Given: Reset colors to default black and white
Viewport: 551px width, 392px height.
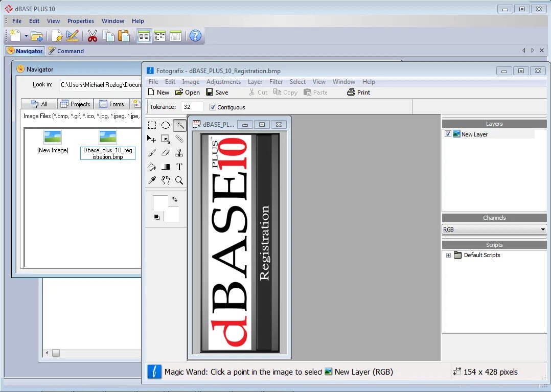Looking at the screenshot, I should [x=157, y=217].
